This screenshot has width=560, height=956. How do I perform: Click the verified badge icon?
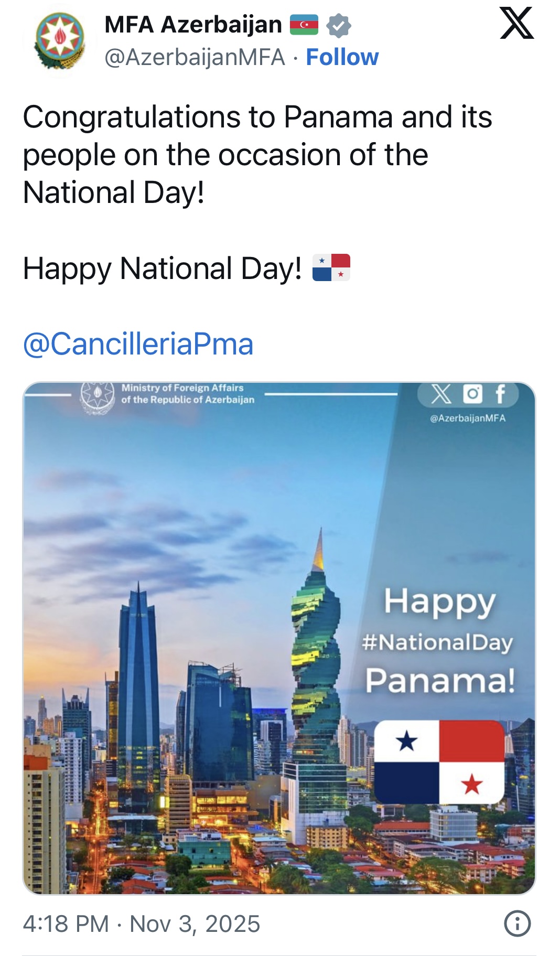[339, 25]
